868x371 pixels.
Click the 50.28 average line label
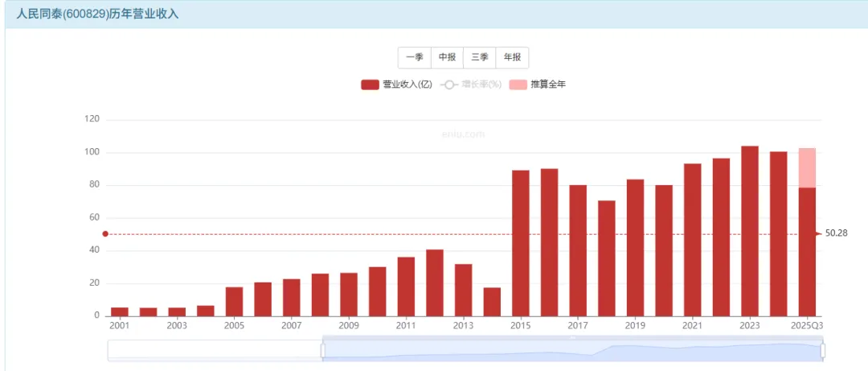(x=836, y=233)
